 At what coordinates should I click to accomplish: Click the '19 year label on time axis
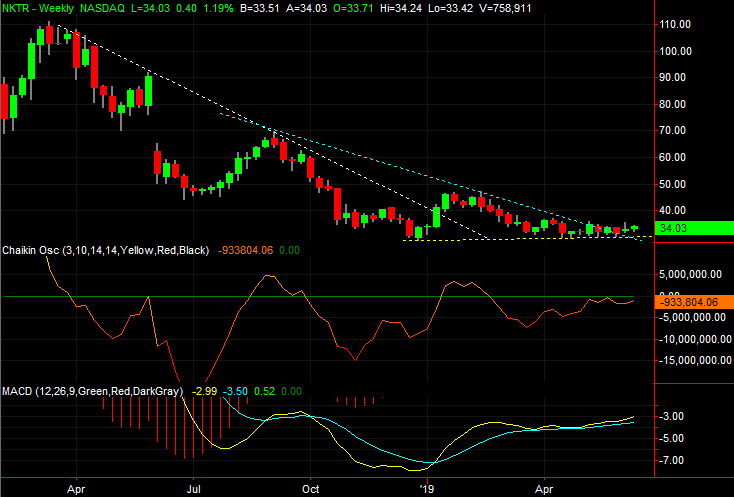click(x=426, y=490)
